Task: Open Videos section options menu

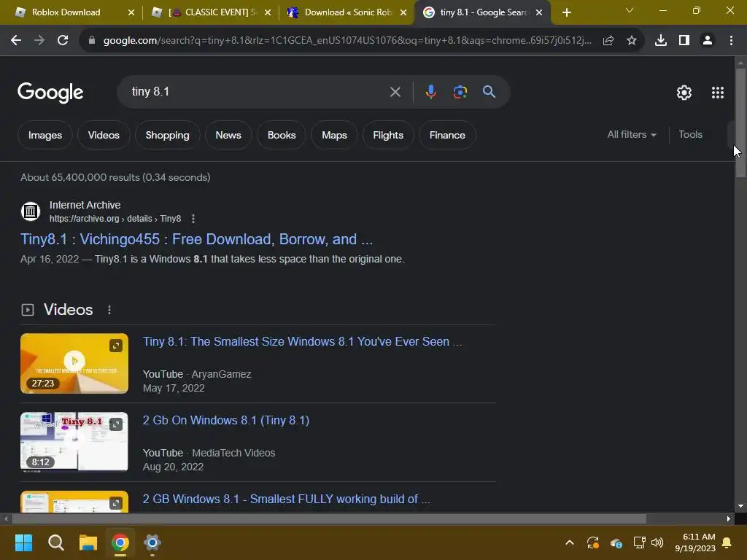Action: [x=109, y=310]
